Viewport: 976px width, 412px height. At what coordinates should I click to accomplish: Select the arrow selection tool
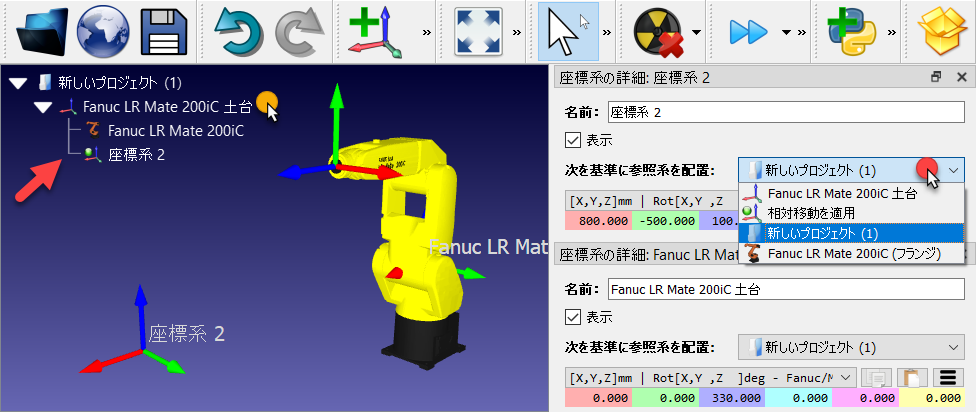[x=568, y=31]
